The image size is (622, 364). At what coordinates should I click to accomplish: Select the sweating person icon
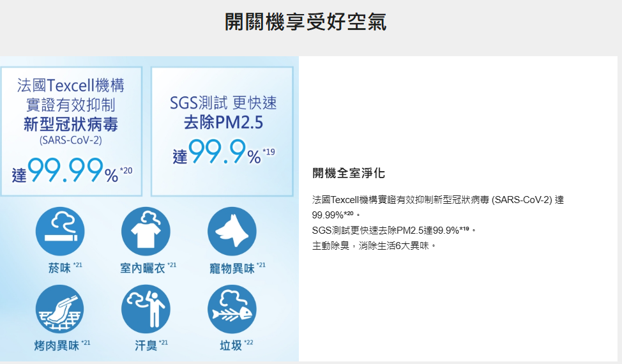coord(146,309)
